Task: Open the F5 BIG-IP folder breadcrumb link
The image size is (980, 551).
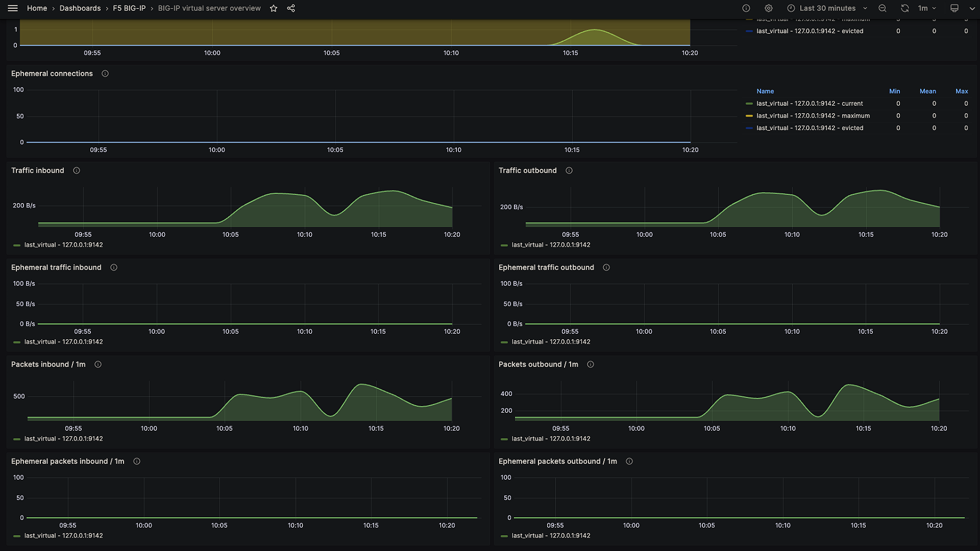Action: click(130, 8)
